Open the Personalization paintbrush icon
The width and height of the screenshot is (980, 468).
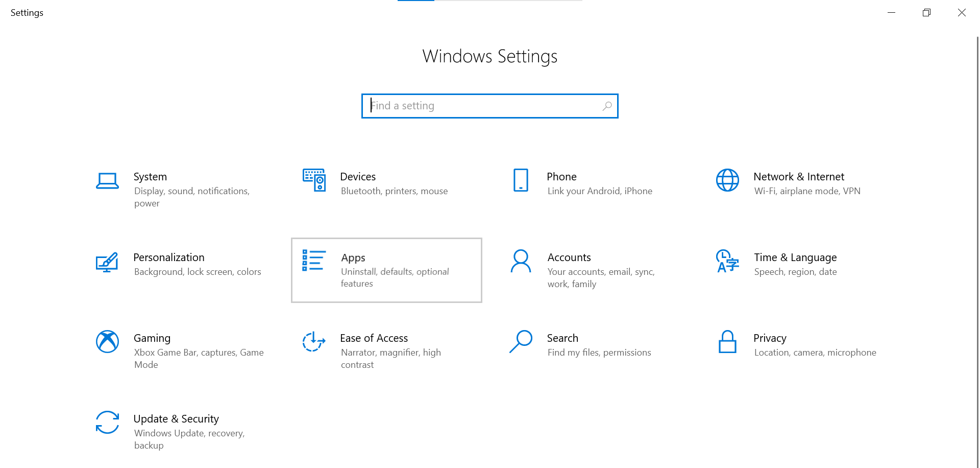pyautogui.click(x=107, y=262)
